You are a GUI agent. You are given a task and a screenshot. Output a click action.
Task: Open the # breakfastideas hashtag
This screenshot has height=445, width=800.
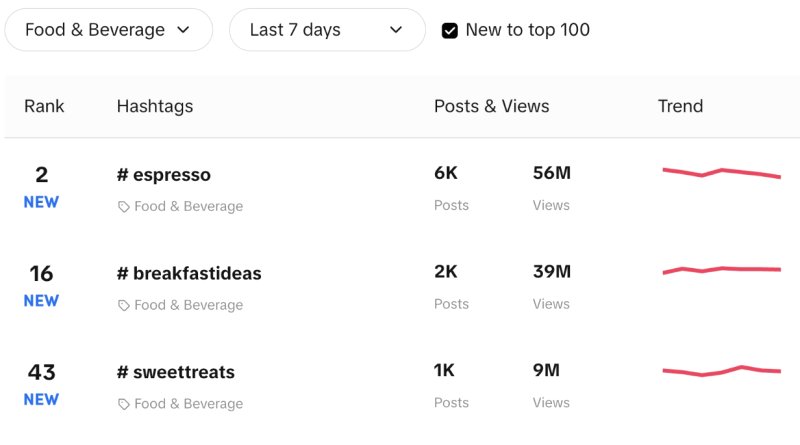[189, 274]
